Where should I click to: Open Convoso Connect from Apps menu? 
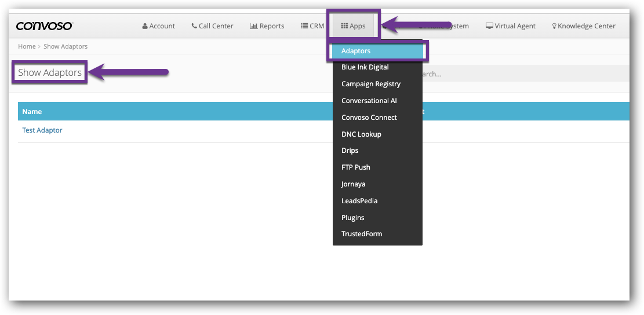[x=377, y=118]
